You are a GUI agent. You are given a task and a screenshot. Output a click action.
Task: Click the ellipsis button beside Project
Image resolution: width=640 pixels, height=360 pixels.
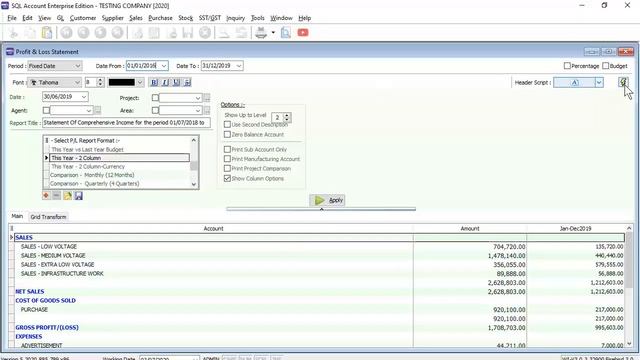pos(207,98)
